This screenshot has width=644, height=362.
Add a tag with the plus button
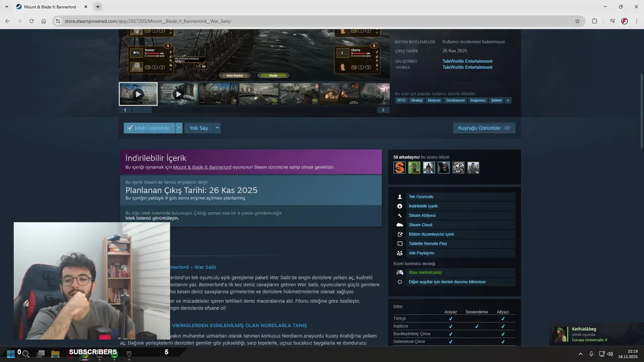pyautogui.click(x=508, y=100)
